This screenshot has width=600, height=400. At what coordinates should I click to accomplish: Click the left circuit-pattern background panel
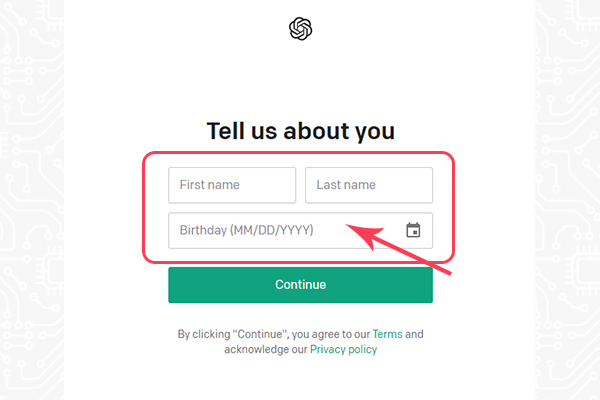tap(30, 200)
